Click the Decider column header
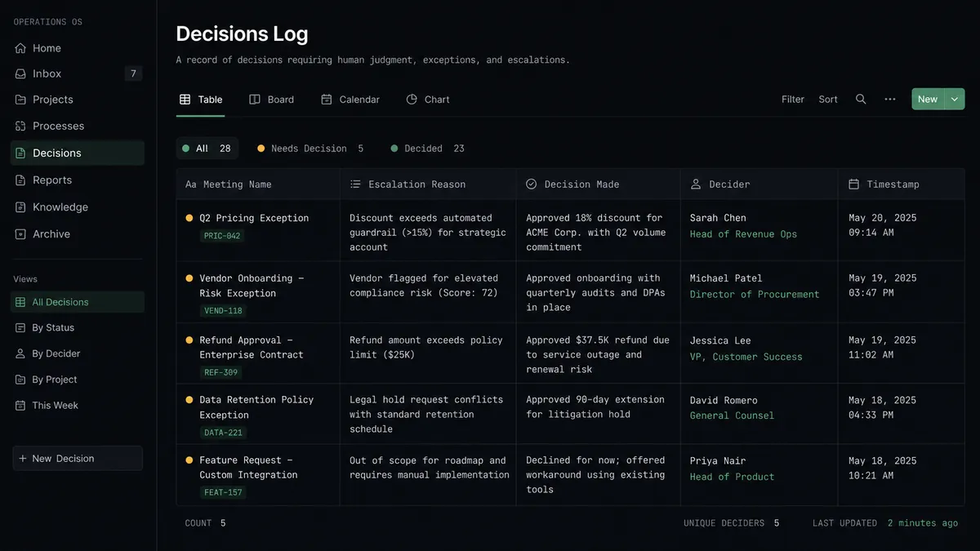Viewport: 980px width, 551px height. 759,184
